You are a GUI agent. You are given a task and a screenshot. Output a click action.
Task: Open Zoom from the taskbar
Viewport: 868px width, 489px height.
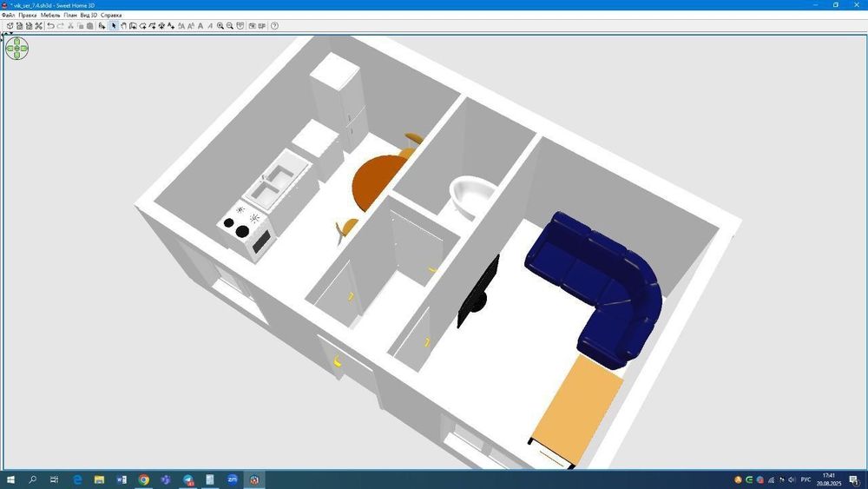(x=232, y=479)
